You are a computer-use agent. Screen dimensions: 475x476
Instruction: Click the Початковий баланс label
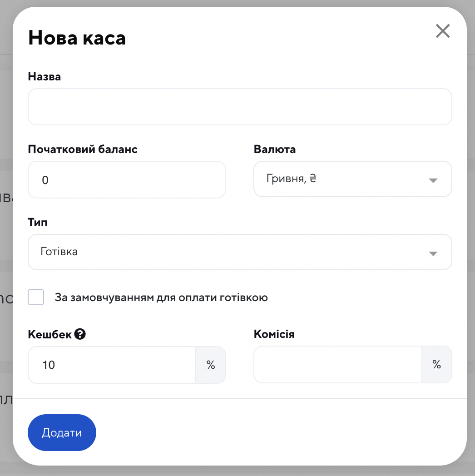83,149
